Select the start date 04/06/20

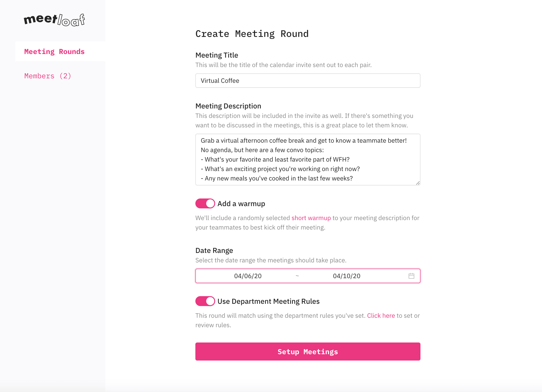[248, 276]
